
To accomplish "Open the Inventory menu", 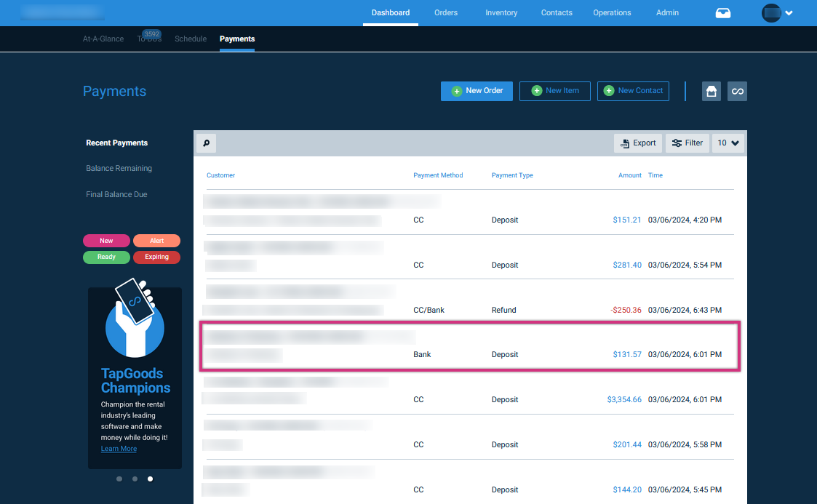I will click(501, 13).
